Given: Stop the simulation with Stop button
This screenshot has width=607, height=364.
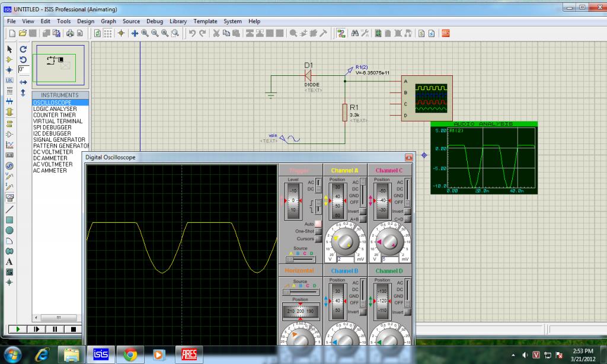Looking at the screenshot, I should click(73, 329).
